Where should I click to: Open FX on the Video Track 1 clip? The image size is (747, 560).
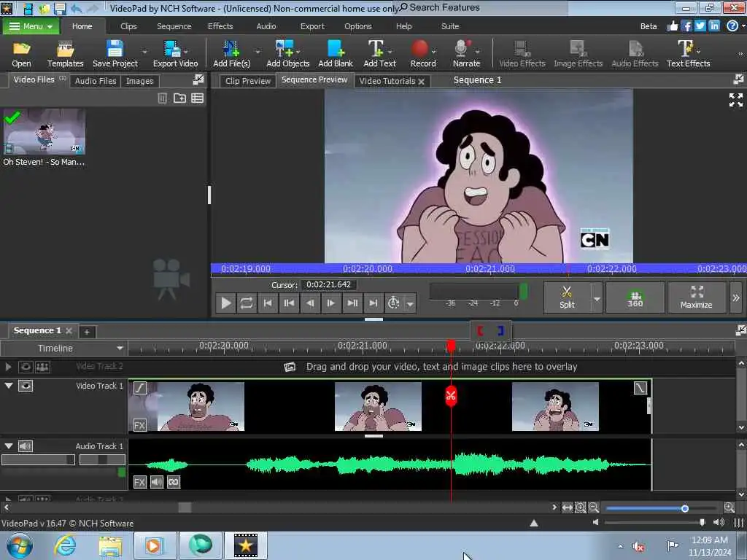coord(139,425)
